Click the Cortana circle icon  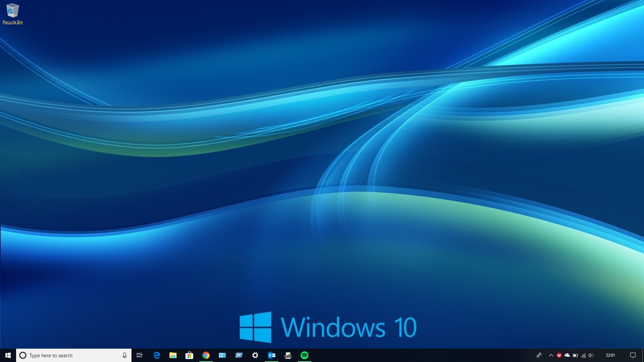click(x=23, y=355)
